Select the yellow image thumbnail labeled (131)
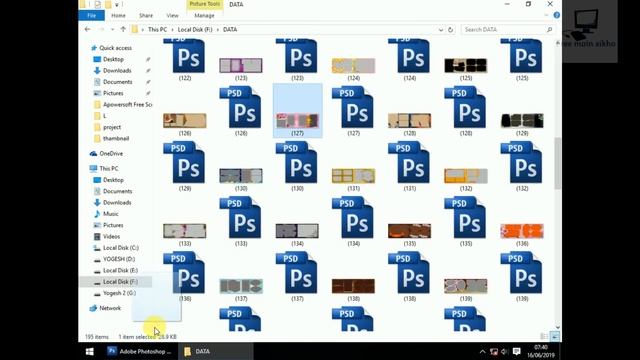This screenshot has height=360, width=640. click(353, 176)
